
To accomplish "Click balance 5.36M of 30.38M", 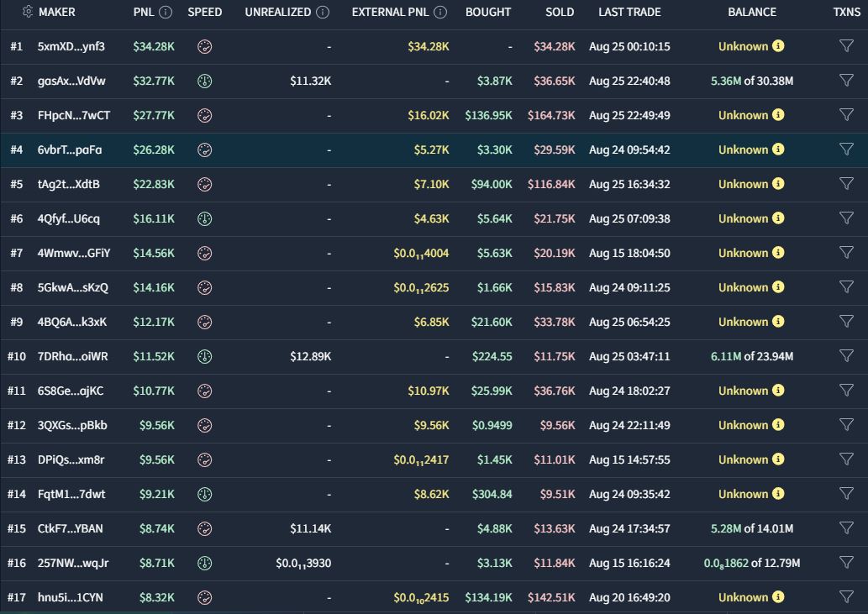I will 752,81.
